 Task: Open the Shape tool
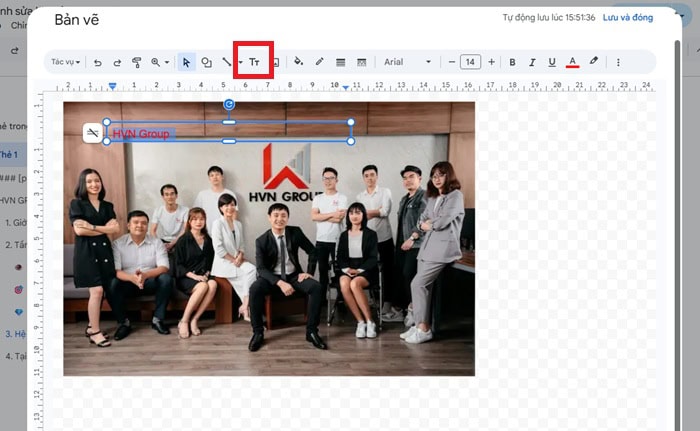tap(206, 63)
